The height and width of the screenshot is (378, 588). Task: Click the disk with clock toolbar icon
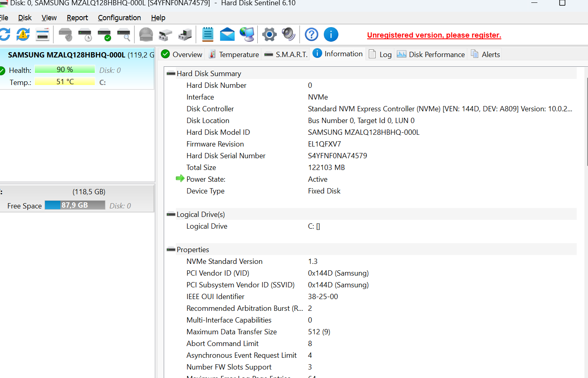coord(85,35)
